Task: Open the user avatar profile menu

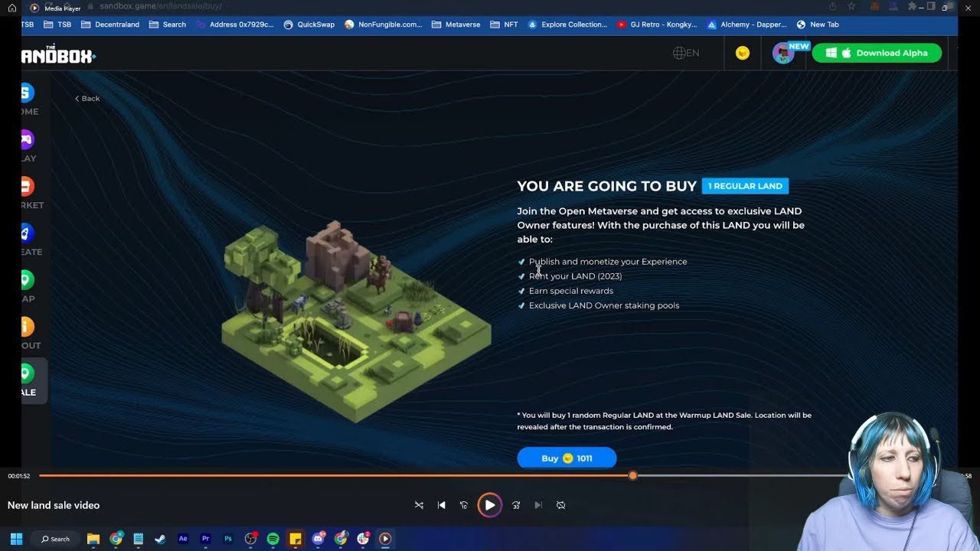Action: coord(782,53)
